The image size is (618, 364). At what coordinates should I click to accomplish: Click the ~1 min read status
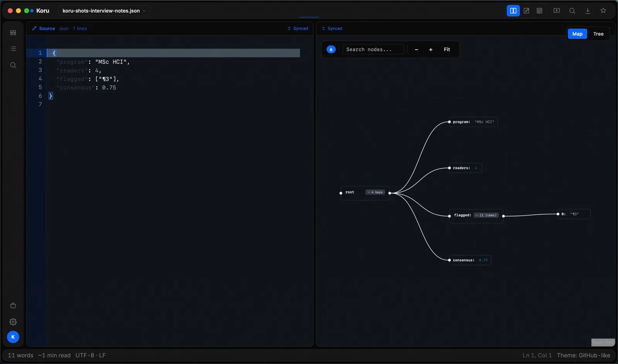click(x=54, y=356)
